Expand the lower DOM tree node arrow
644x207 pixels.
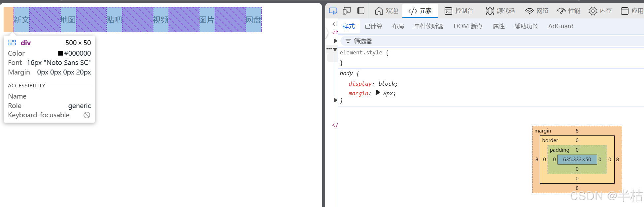[335, 100]
